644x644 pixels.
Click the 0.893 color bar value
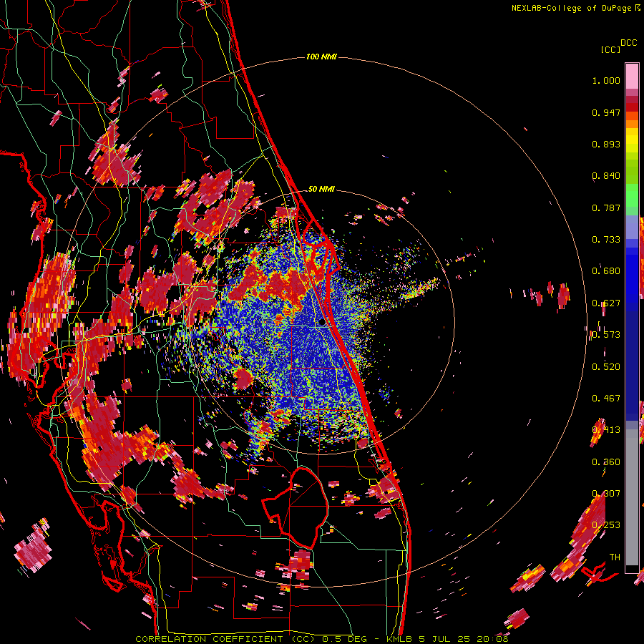tap(606, 144)
